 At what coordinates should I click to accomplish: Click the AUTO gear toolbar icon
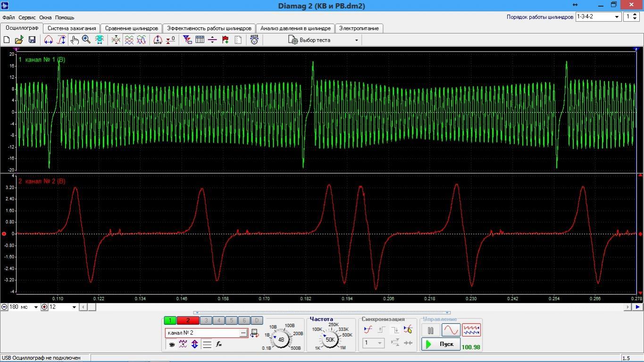[x=254, y=40]
